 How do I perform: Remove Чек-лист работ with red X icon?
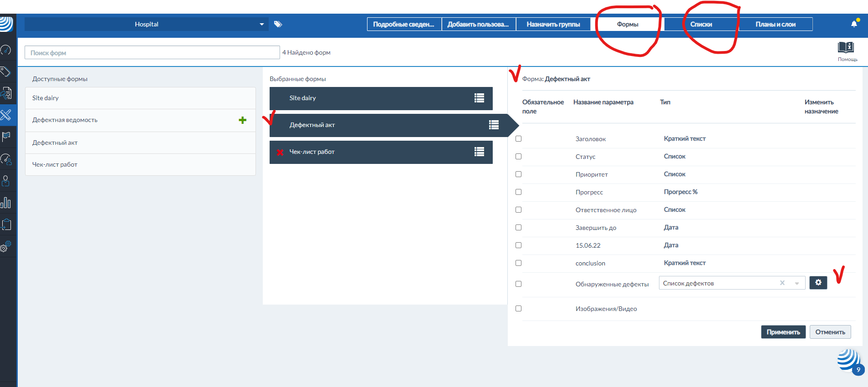(280, 152)
